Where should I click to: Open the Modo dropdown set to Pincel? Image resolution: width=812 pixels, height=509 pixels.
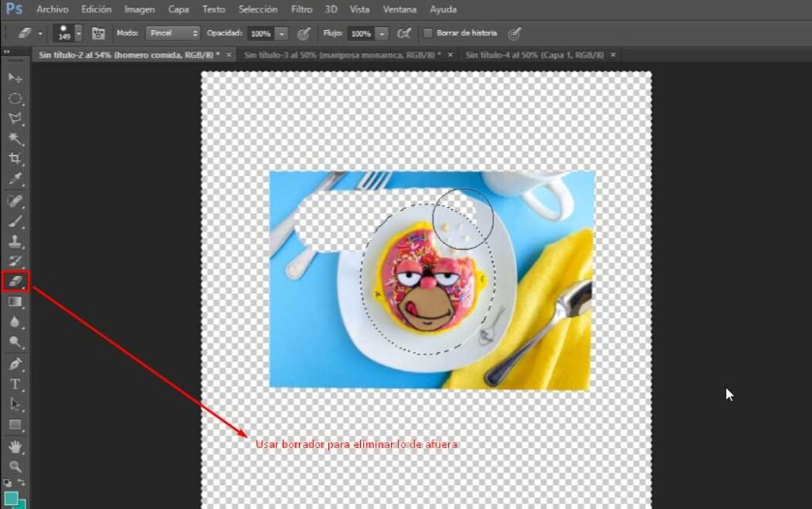point(172,33)
